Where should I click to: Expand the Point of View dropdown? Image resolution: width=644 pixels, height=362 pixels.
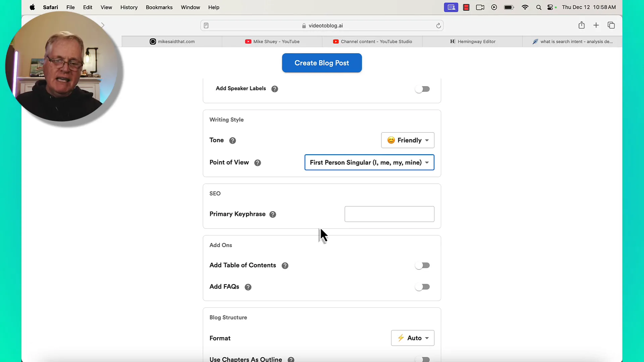pos(369,162)
